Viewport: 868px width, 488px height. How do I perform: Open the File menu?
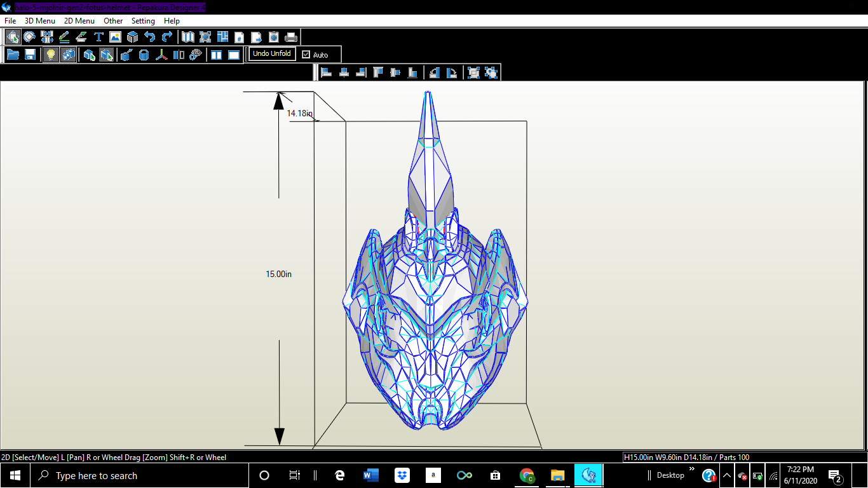(10, 21)
